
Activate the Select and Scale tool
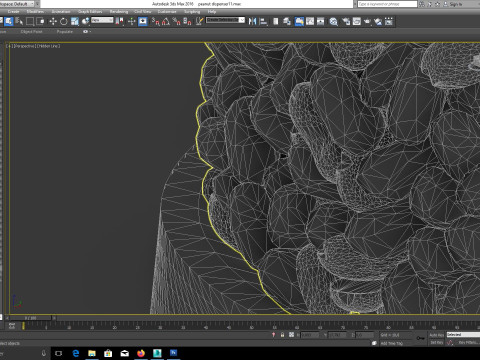pyautogui.click(x=74, y=22)
